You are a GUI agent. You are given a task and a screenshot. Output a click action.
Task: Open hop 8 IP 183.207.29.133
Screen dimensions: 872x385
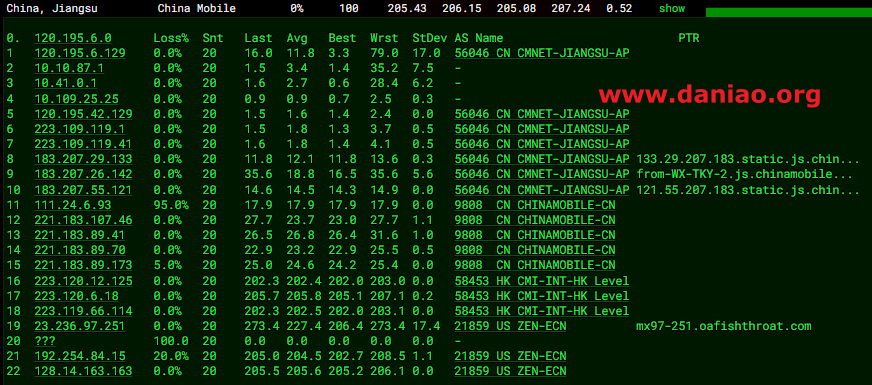83,159
